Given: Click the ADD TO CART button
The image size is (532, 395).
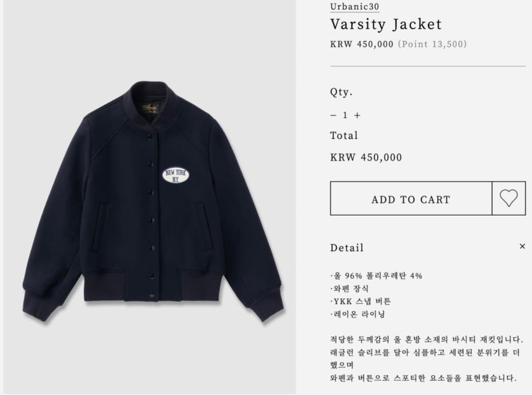Looking at the screenshot, I should [x=411, y=198].
